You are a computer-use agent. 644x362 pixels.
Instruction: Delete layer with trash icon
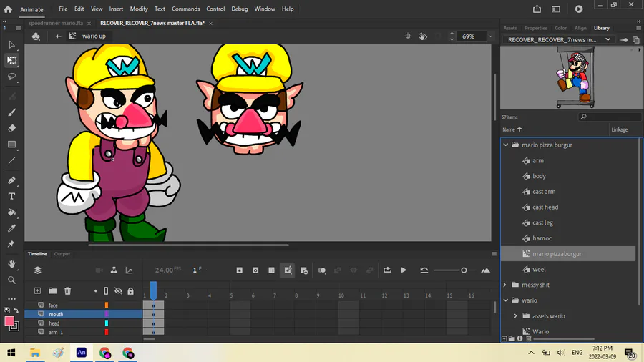pos(68,290)
